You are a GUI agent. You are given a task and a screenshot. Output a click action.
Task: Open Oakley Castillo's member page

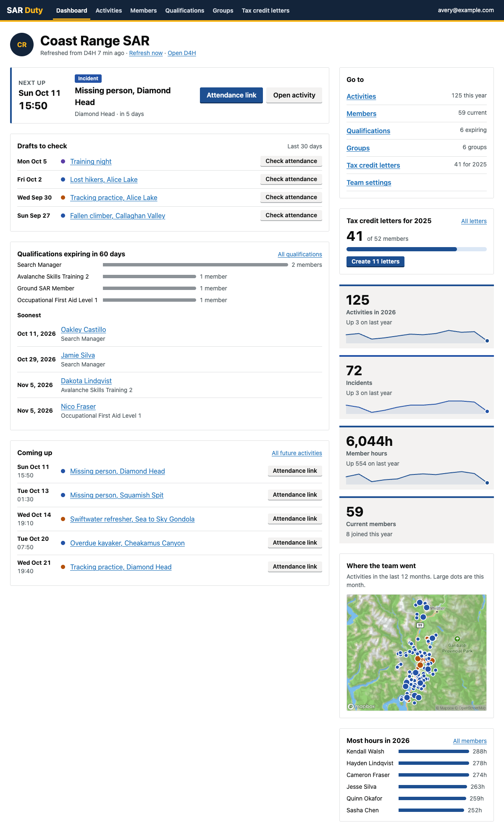tap(84, 329)
